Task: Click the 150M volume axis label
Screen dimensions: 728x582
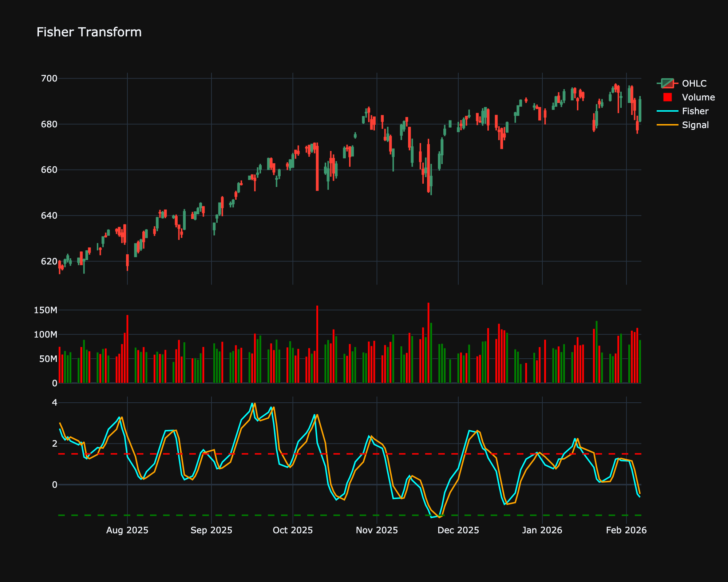Action: pyautogui.click(x=45, y=310)
